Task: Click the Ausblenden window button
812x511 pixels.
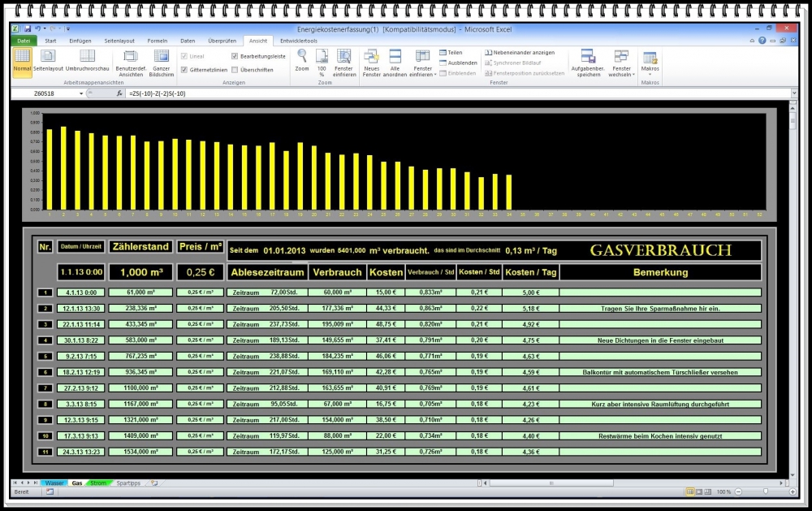Action: (458, 63)
